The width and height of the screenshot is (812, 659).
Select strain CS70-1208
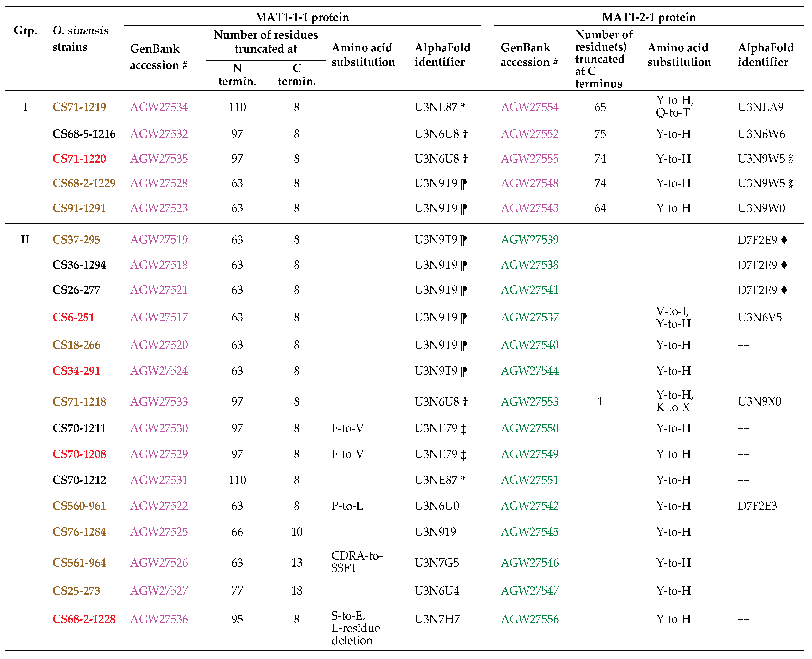tap(79, 454)
